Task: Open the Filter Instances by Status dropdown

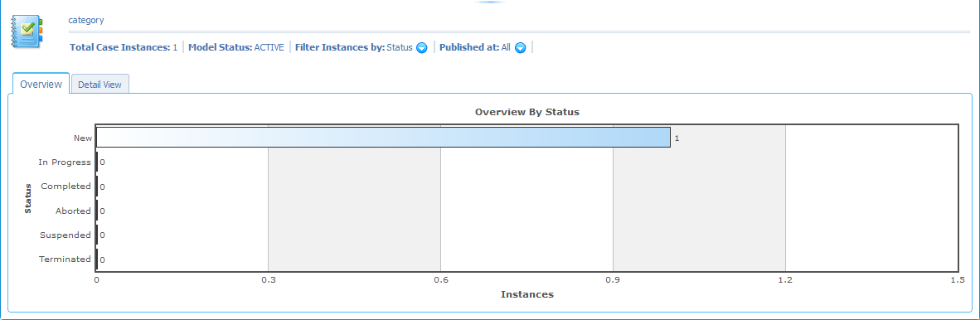Action: point(422,47)
